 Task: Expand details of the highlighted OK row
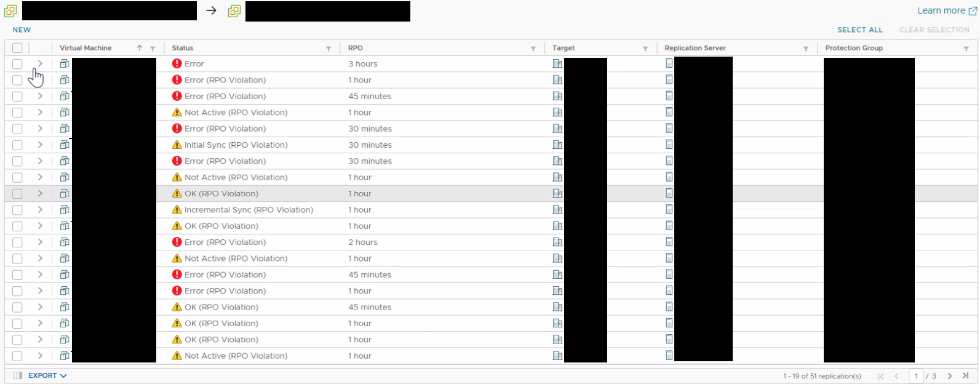pos(40,193)
